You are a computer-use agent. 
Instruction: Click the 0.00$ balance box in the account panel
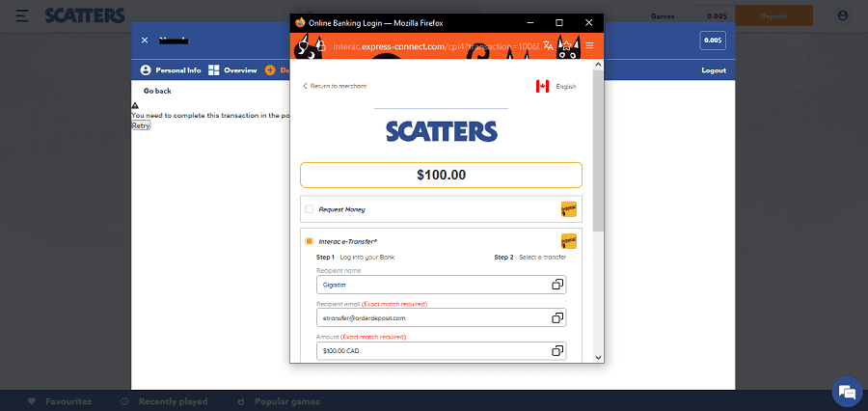tap(713, 41)
